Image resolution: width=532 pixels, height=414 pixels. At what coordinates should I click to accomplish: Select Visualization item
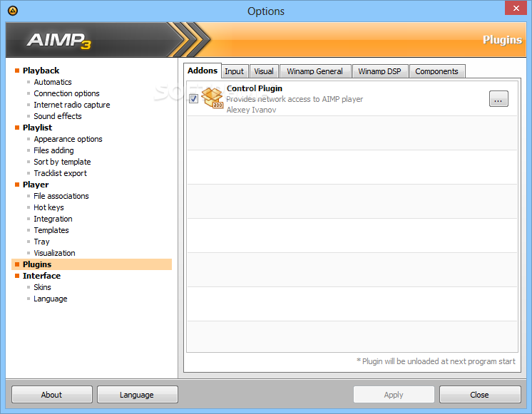coord(55,253)
